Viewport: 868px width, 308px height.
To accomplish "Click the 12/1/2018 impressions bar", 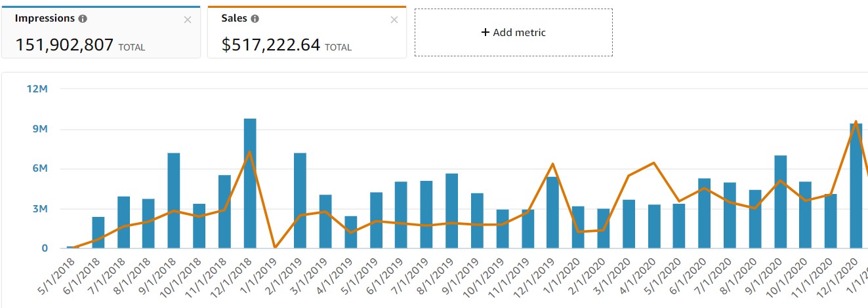I will [x=250, y=183].
